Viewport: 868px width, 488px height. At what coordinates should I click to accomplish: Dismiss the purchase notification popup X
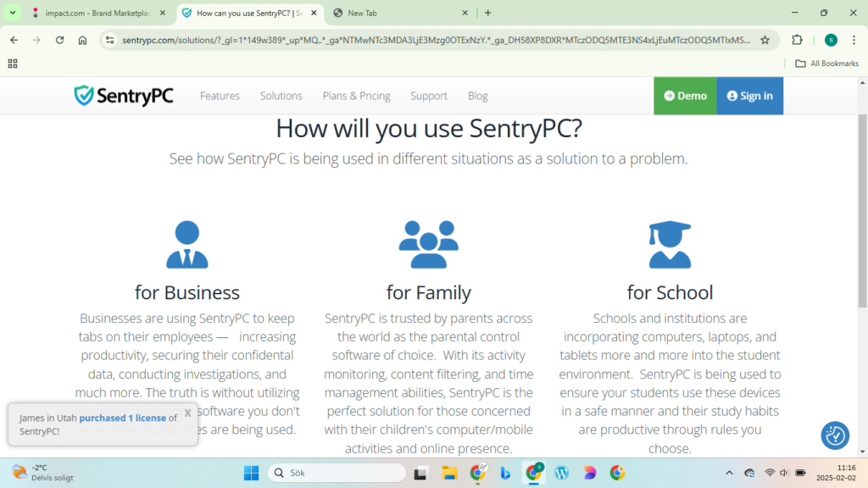(x=187, y=413)
